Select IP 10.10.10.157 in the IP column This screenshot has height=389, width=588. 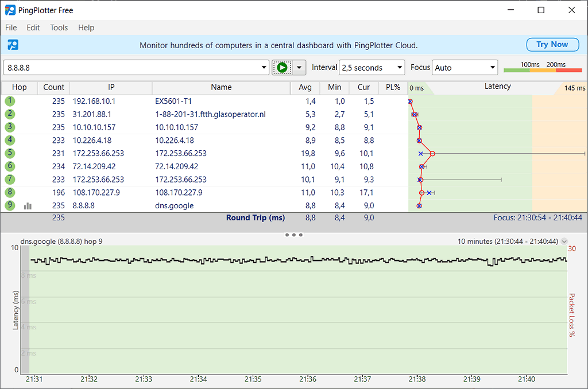click(94, 127)
